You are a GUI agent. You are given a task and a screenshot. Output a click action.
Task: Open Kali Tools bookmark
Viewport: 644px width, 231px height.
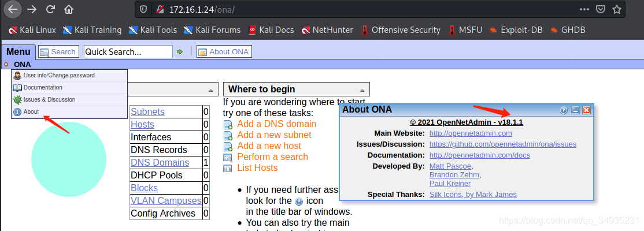click(153, 30)
